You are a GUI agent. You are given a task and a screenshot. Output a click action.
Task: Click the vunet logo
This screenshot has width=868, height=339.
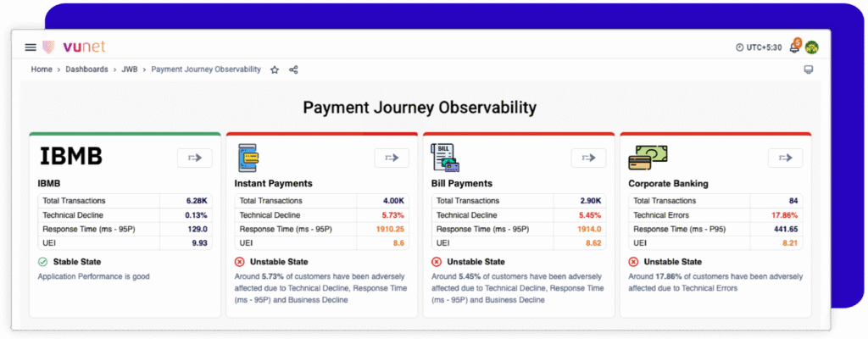point(75,47)
